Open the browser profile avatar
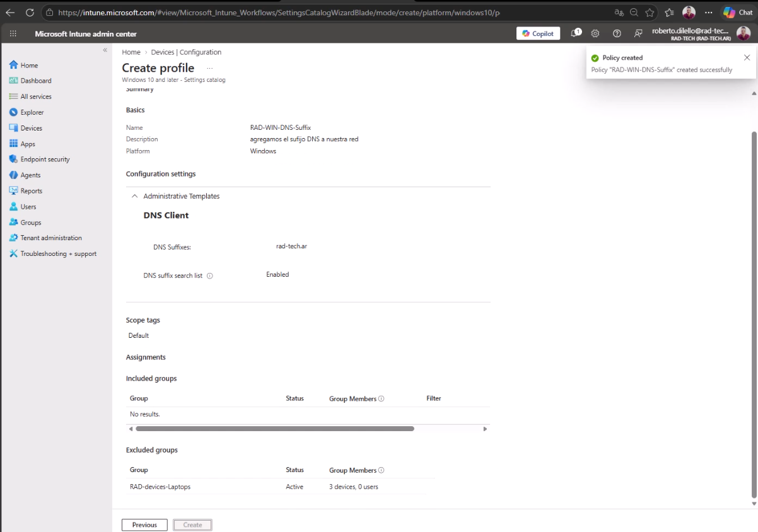The height and width of the screenshot is (532, 758). (689, 13)
